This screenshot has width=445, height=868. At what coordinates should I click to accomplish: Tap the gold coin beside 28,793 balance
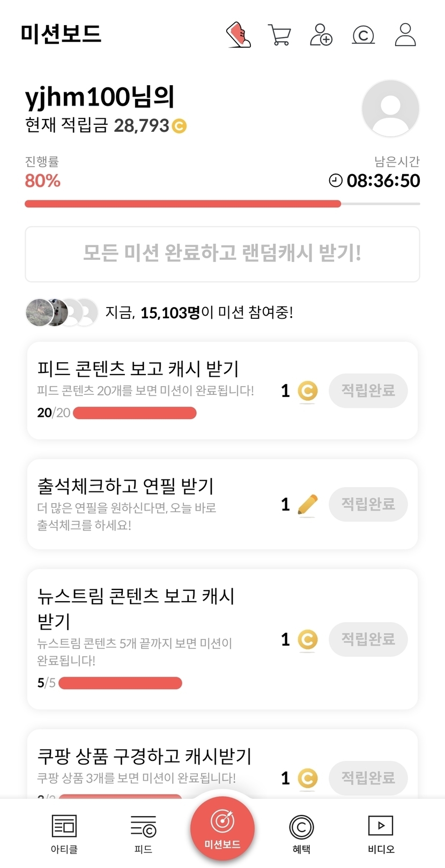179,126
